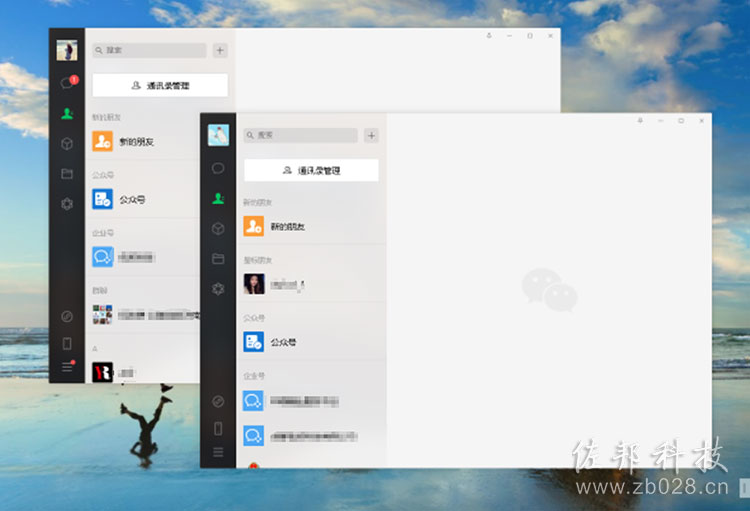Select starred friend with portrait avatar
The image size is (750, 511).
tap(311, 284)
